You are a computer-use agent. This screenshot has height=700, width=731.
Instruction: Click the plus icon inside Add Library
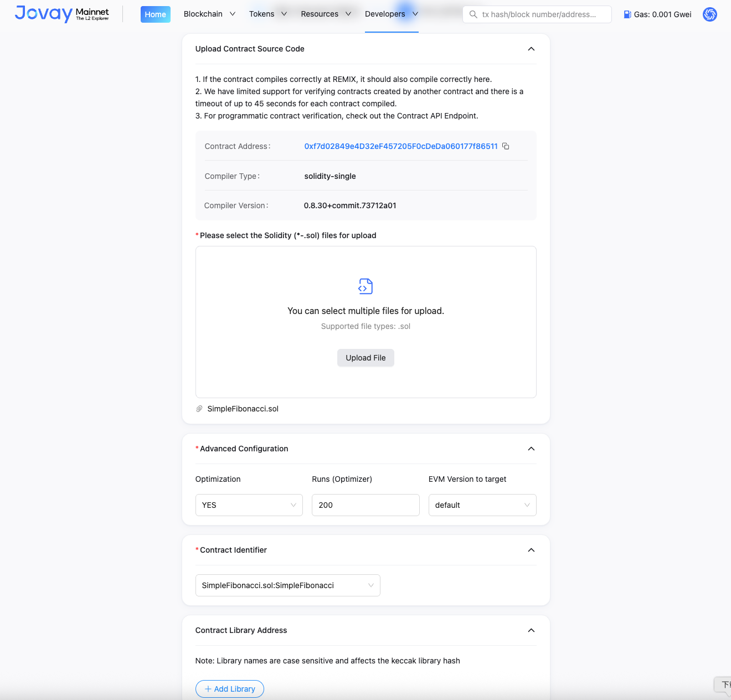(x=208, y=689)
